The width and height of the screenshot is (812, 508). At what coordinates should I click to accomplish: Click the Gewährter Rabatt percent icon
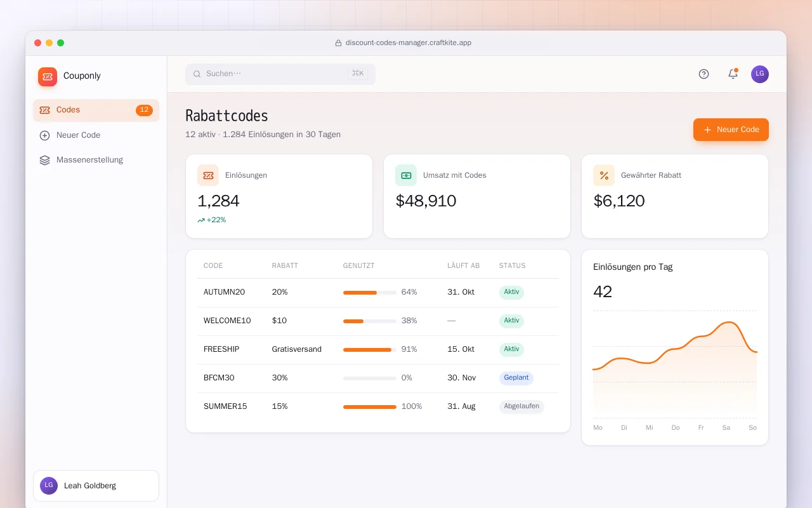click(x=604, y=175)
